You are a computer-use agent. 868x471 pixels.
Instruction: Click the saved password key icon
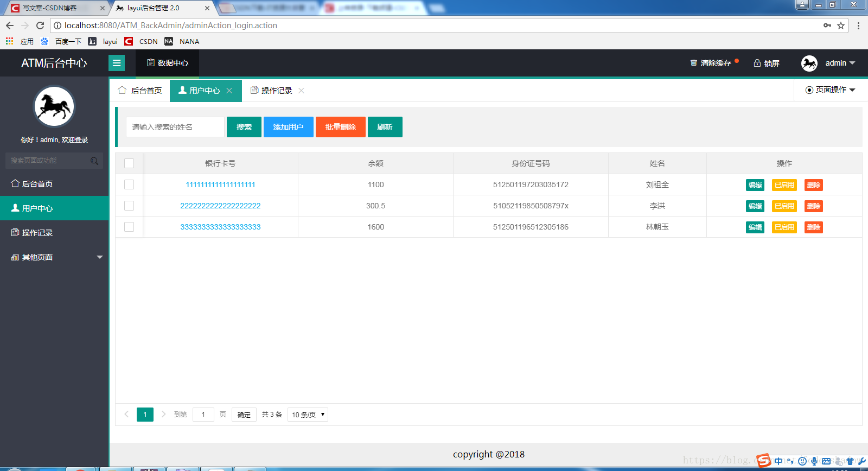tap(827, 26)
